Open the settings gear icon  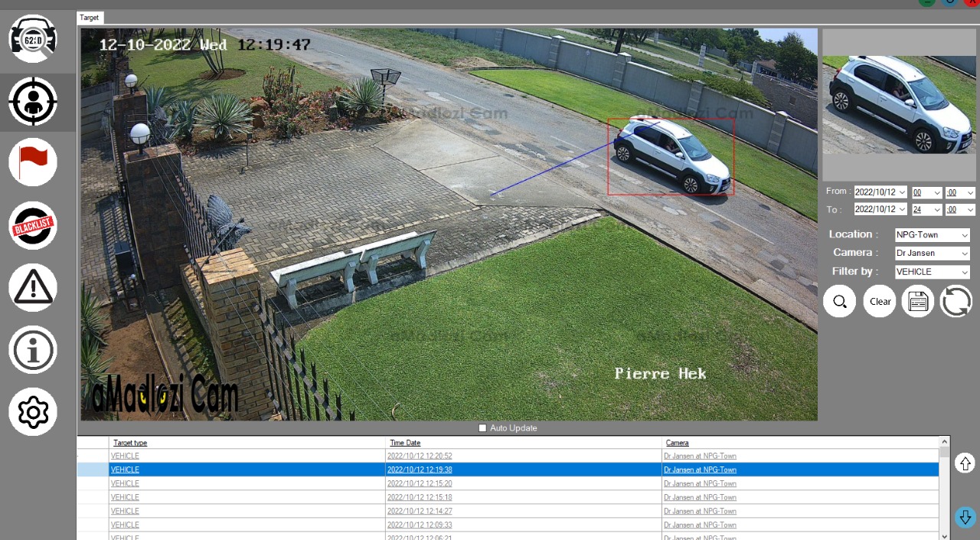pyautogui.click(x=33, y=412)
